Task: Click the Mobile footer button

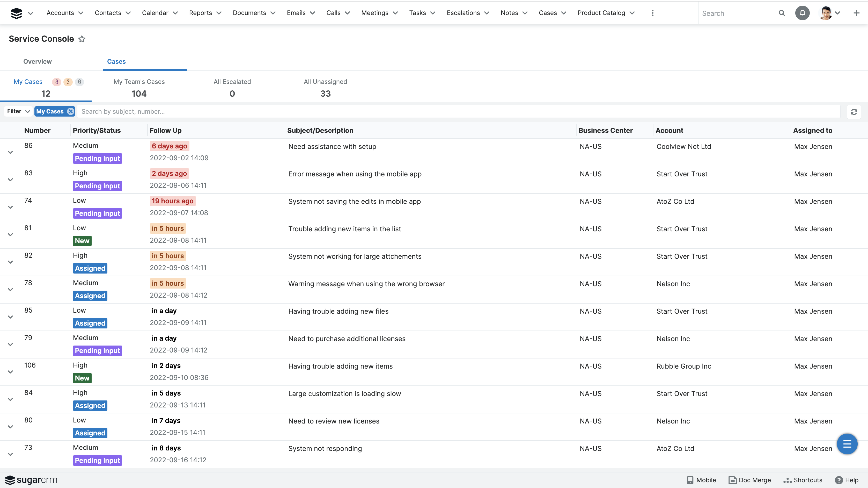Action: 701,480
